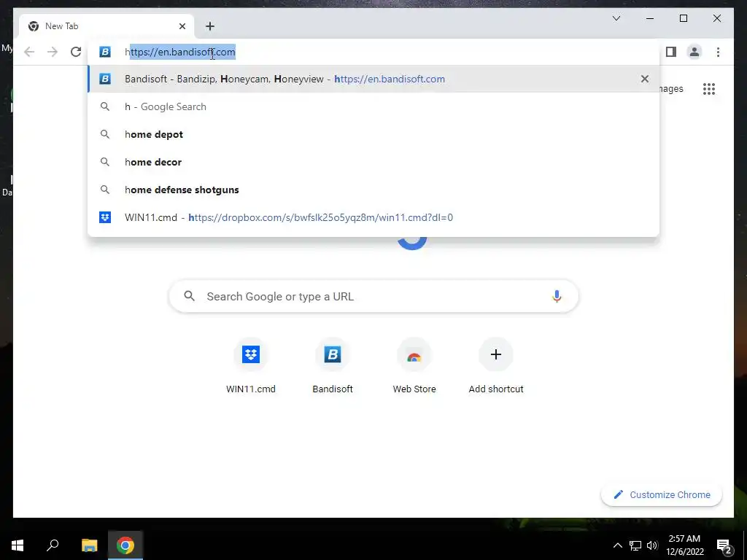Open the tab search chevron
This screenshot has width=747, height=560.
[616, 18]
